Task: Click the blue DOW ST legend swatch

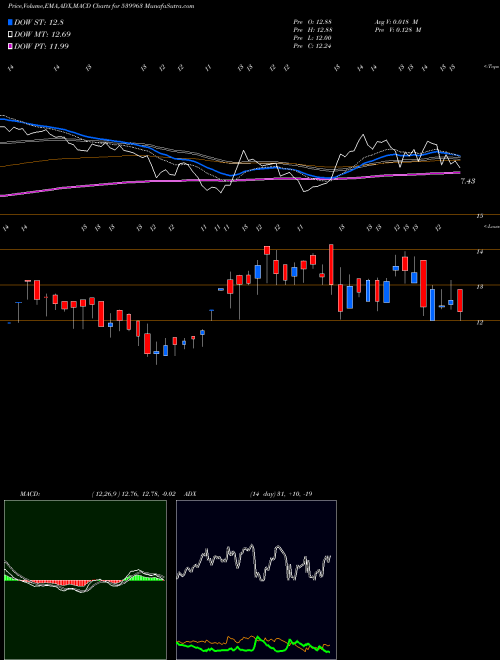Action: (x=10, y=22)
